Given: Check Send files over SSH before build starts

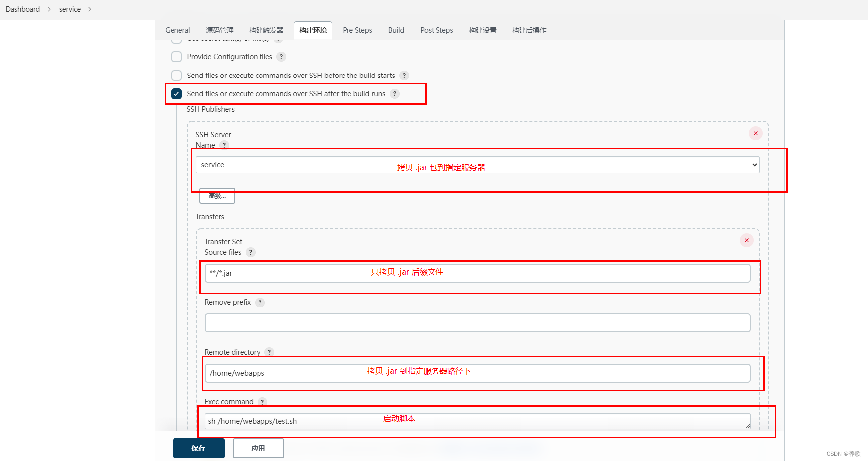Looking at the screenshot, I should click(x=176, y=76).
